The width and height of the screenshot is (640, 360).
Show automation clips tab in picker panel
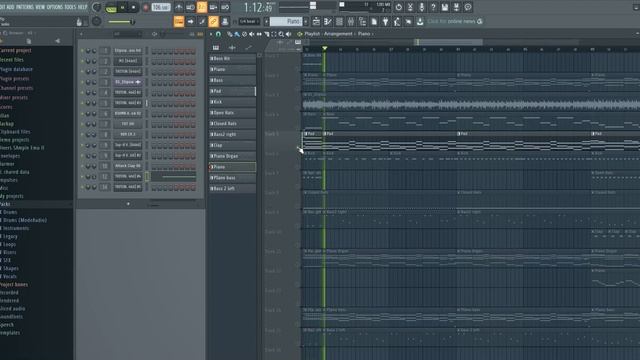[x=248, y=48]
